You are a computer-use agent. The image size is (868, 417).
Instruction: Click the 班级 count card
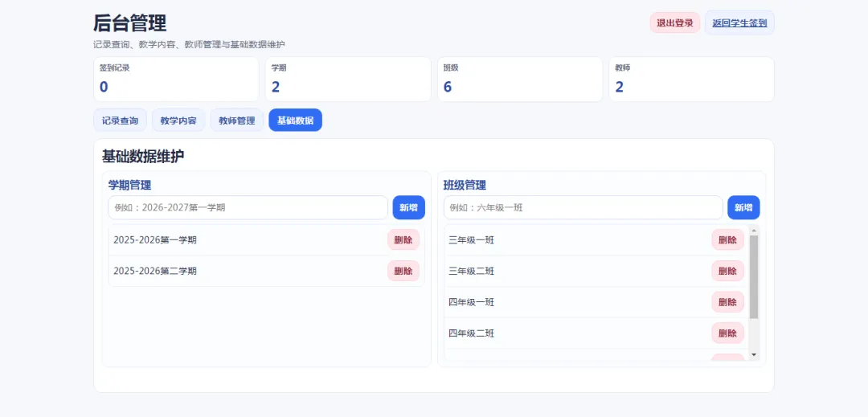[x=520, y=79]
